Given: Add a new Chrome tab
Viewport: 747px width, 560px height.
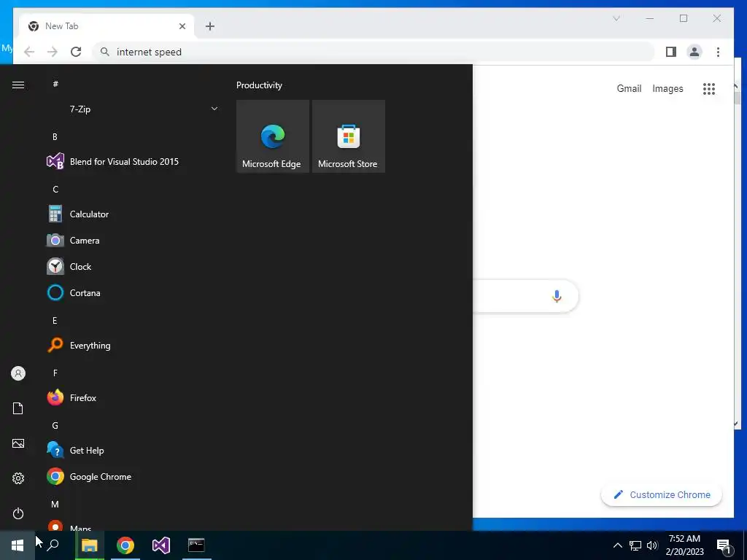Looking at the screenshot, I should tap(209, 26).
